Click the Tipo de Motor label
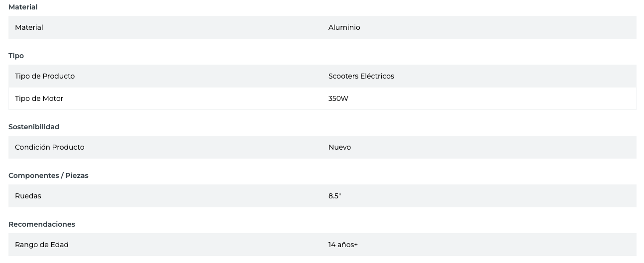The height and width of the screenshot is (263, 644). pos(39,98)
